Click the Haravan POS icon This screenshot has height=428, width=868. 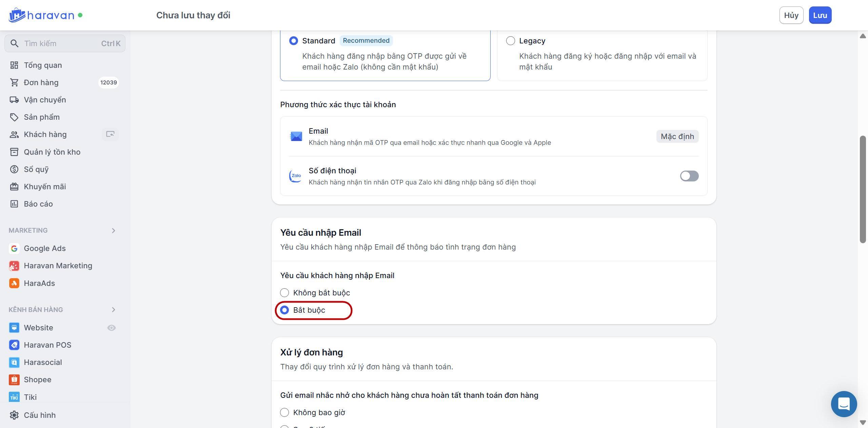click(x=14, y=345)
